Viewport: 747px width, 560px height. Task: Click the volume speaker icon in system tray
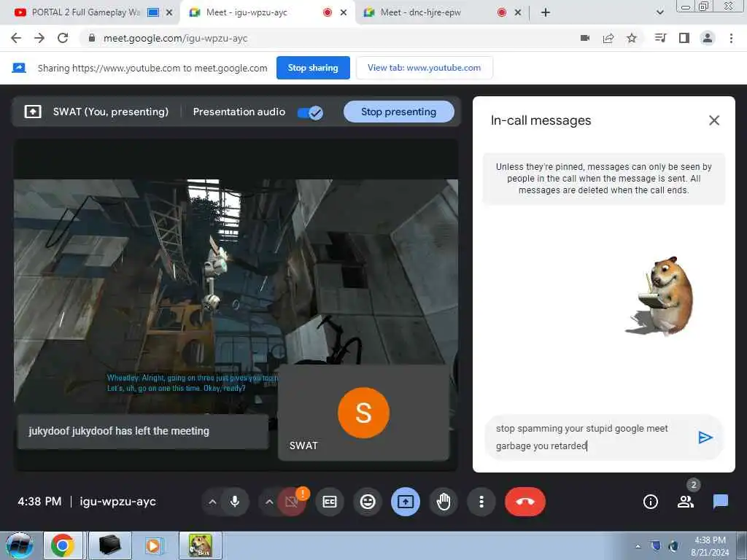tap(673, 546)
